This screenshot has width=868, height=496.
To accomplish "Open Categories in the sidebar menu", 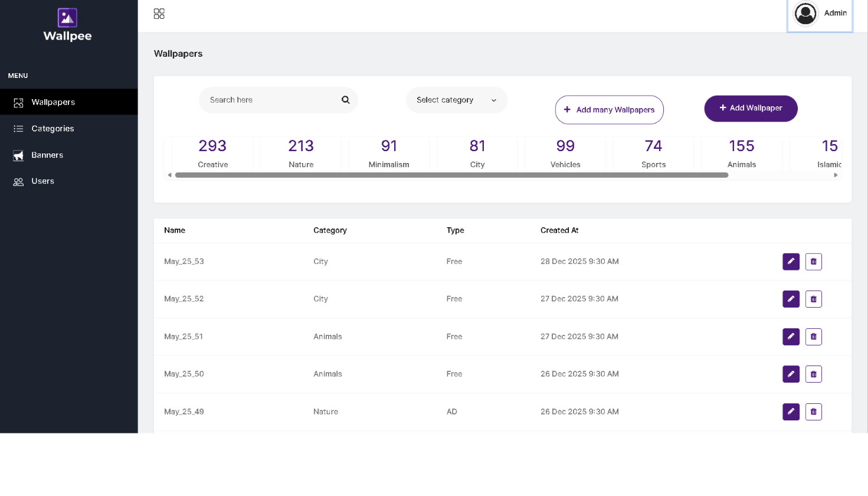I will tap(69, 129).
